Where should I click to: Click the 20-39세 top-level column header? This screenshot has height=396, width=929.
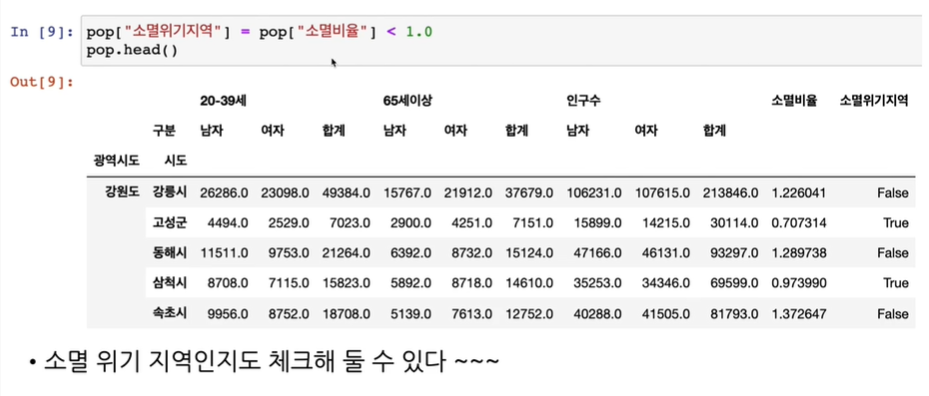pos(223,101)
